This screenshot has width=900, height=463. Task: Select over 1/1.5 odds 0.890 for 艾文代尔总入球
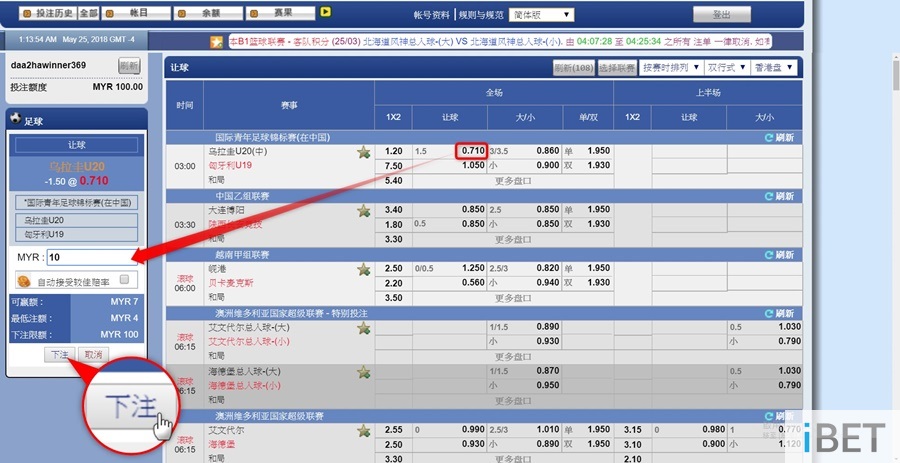pyautogui.click(x=548, y=326)
